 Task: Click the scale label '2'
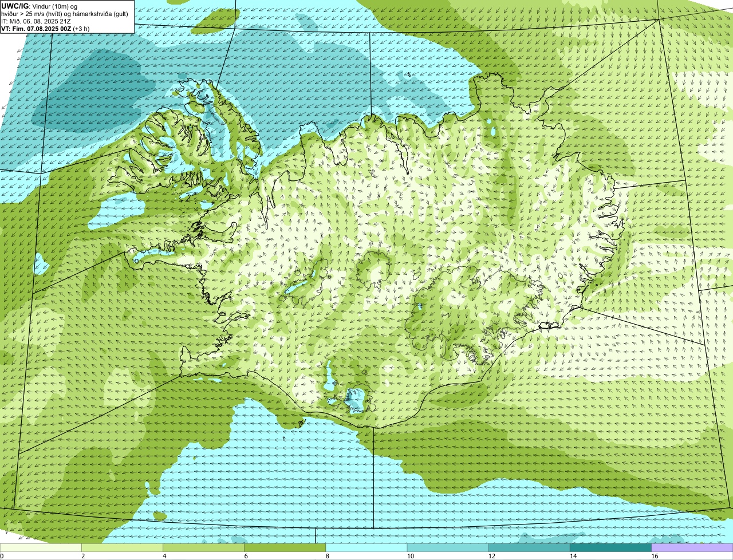click(83, 556)
